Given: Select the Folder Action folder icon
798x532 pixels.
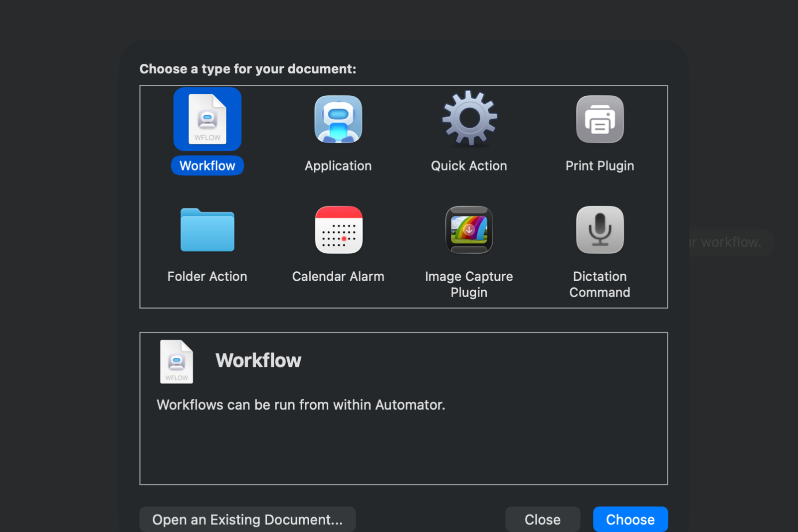Looking at the screenshot, I should [207, 230].
